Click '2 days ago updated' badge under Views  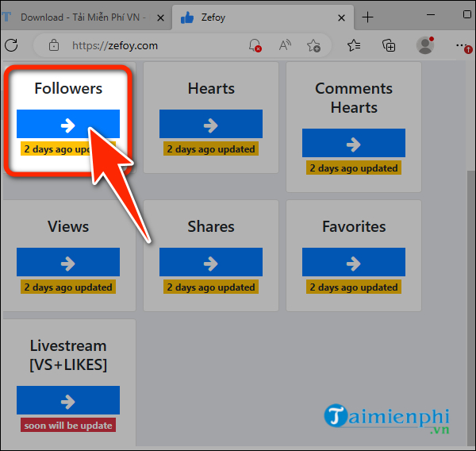(68, 287)
